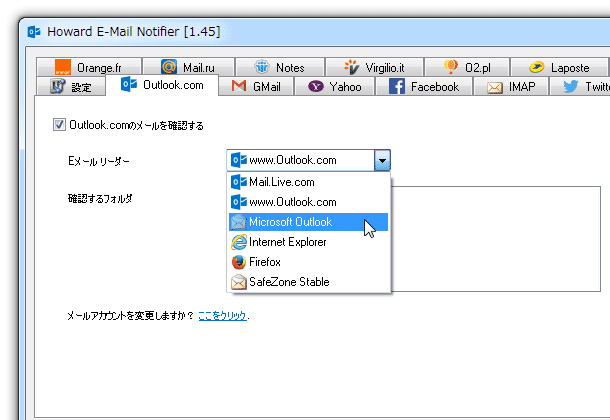Image resolution: width=610 pixels, height=420 pixels.
Task: Click the 設定 settings tab icon
Action: (58, 86)
